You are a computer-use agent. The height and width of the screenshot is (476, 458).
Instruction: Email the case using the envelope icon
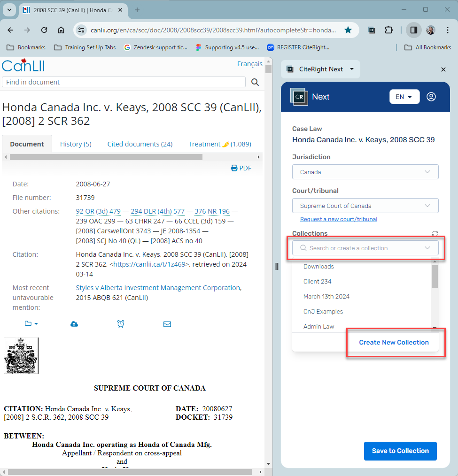click(x=167, y=324)
